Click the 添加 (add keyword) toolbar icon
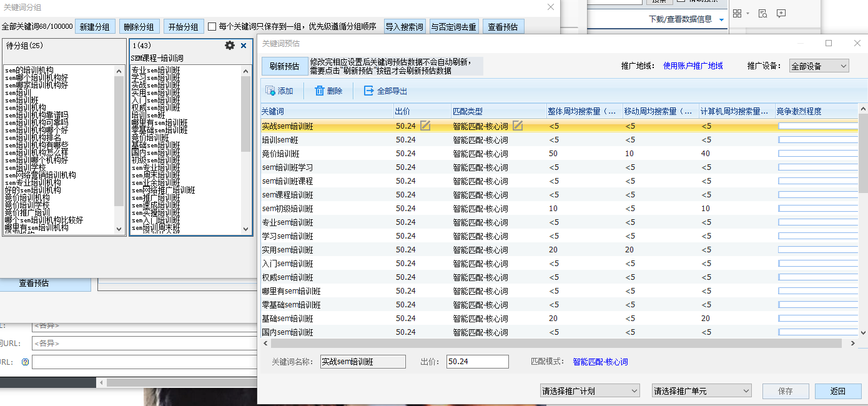 click(x=270, y=91)
